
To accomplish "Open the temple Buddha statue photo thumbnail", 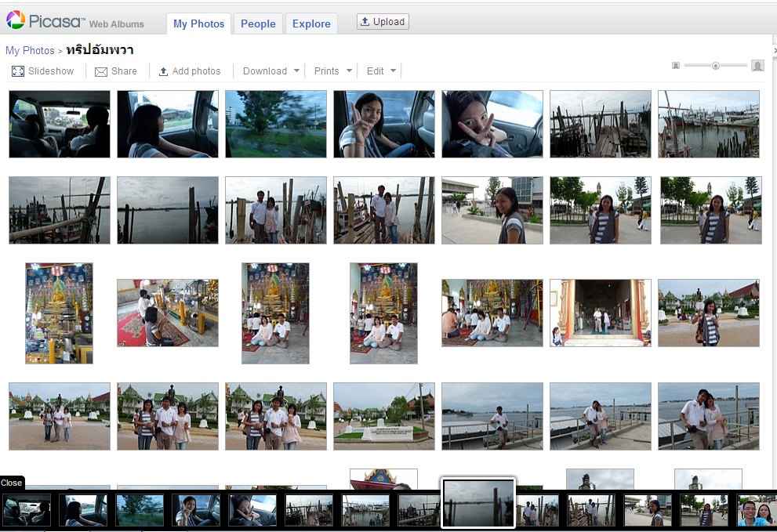I will pyautogui.click(x=59, y=313).
